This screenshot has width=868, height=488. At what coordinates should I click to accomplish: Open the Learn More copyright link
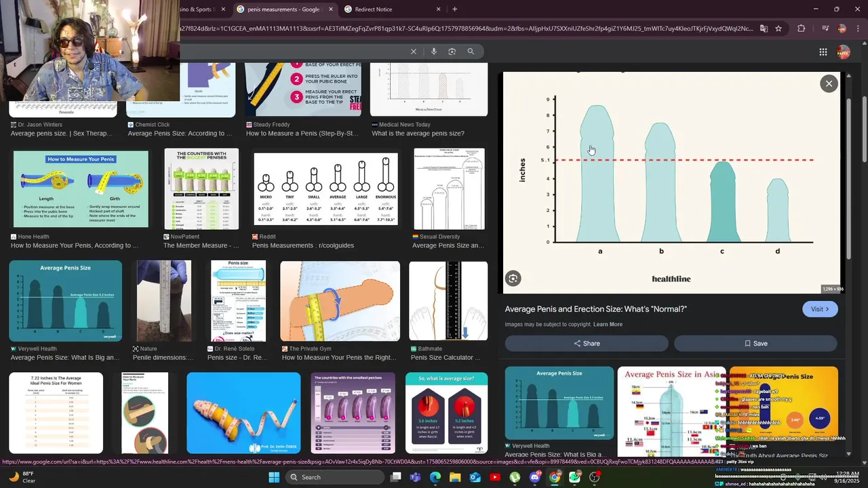click(608, 325)
